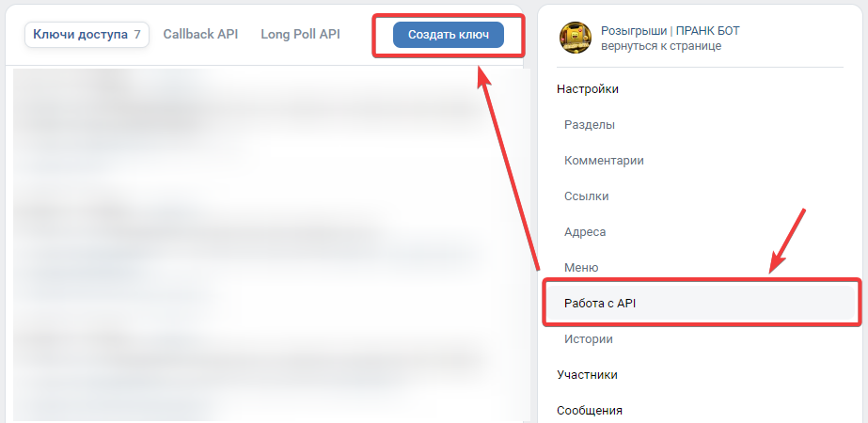
Task: Go to the Ссылки settings item
Action: coord(587,196)
